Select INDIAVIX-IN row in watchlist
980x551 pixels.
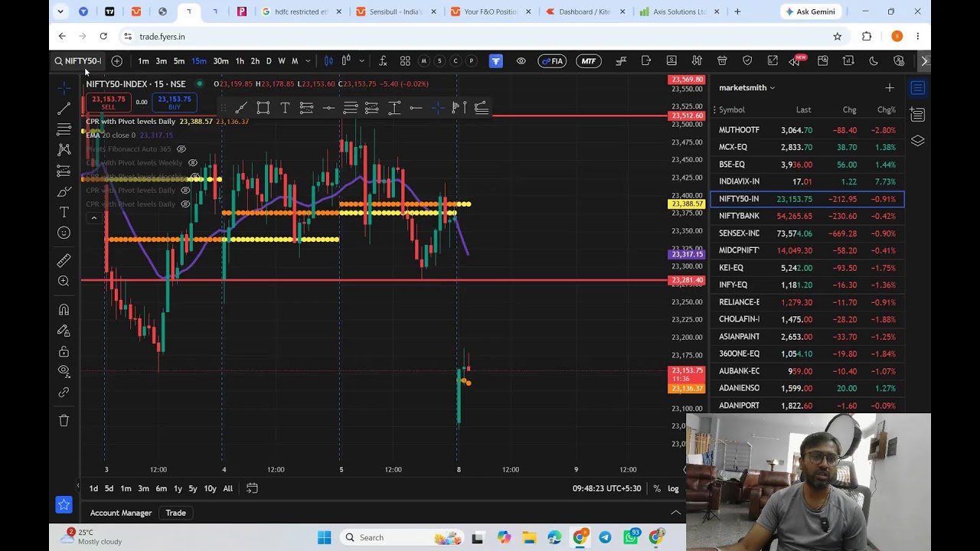807,181
